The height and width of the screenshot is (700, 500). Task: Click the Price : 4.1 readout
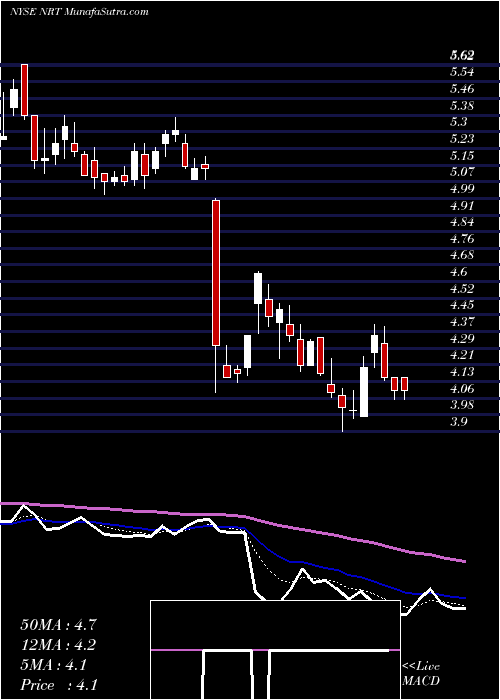coord(58,684)
